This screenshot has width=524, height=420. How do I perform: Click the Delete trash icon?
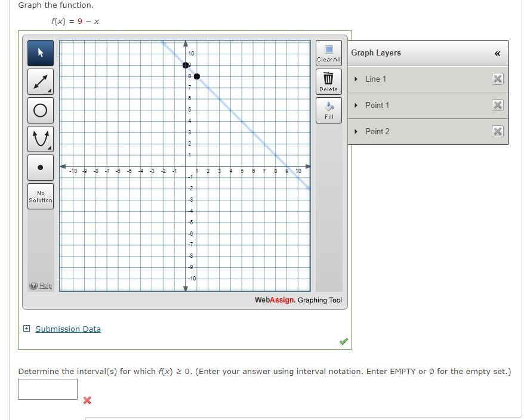(328, 81)
